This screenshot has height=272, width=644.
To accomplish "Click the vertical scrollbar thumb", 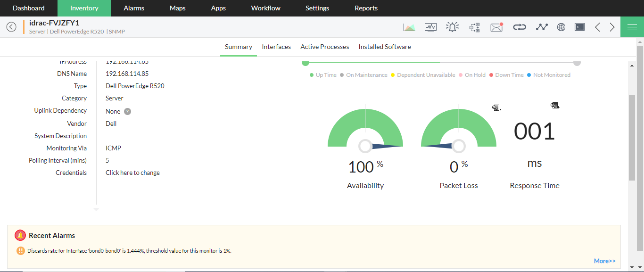I will (x=632, y=137).
